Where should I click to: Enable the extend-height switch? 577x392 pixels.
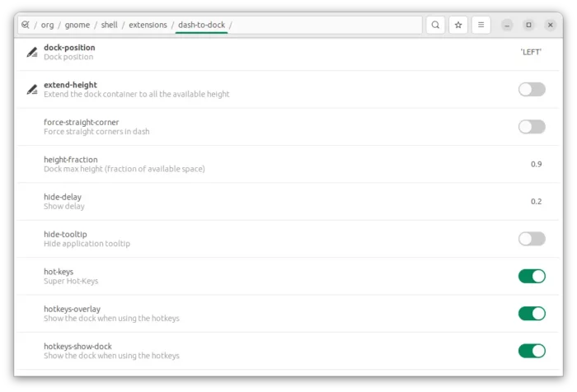click(x=532, y=90)
